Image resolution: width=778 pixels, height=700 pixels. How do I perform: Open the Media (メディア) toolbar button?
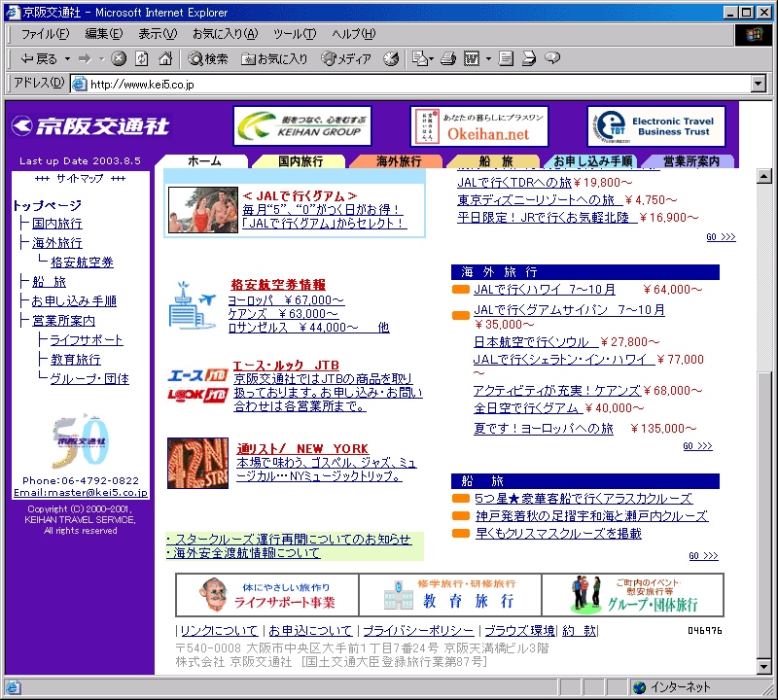coord(346,59)
